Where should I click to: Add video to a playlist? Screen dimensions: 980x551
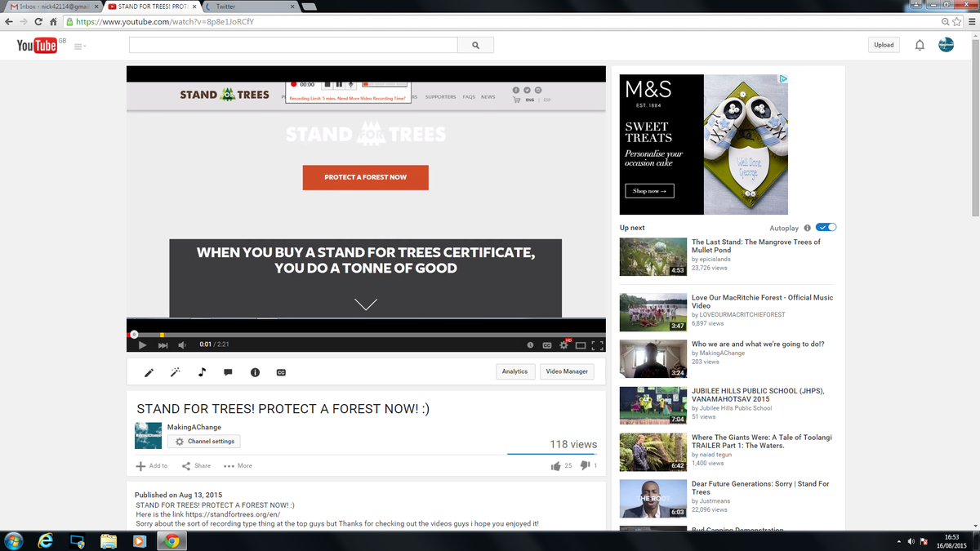click(152, 466)
